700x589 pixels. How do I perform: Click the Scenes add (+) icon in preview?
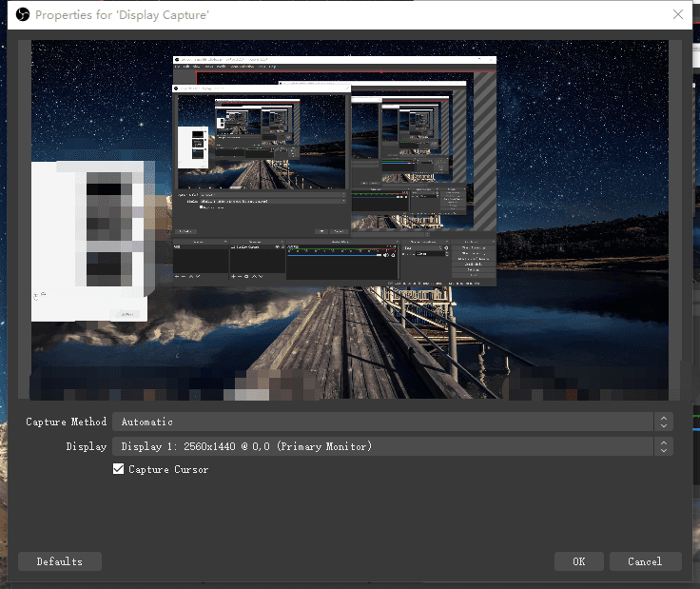pyautogui.click(x=178, y=276)
